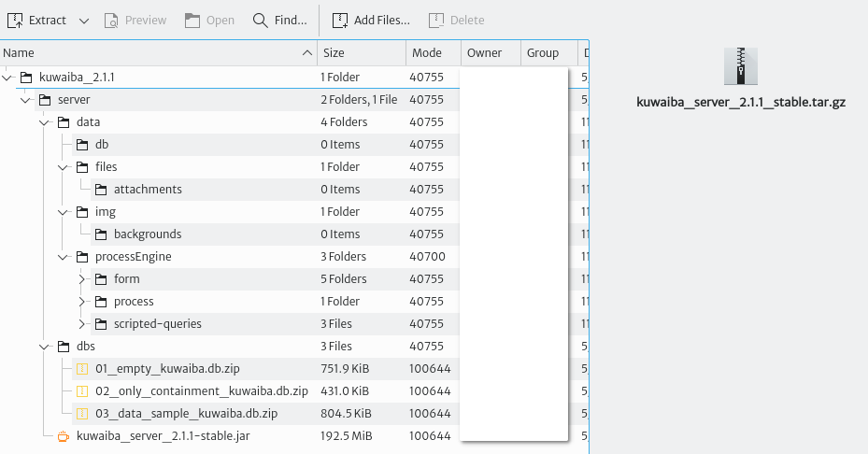
Task: Sort by the Owner column header
Action: coord(491,53)
